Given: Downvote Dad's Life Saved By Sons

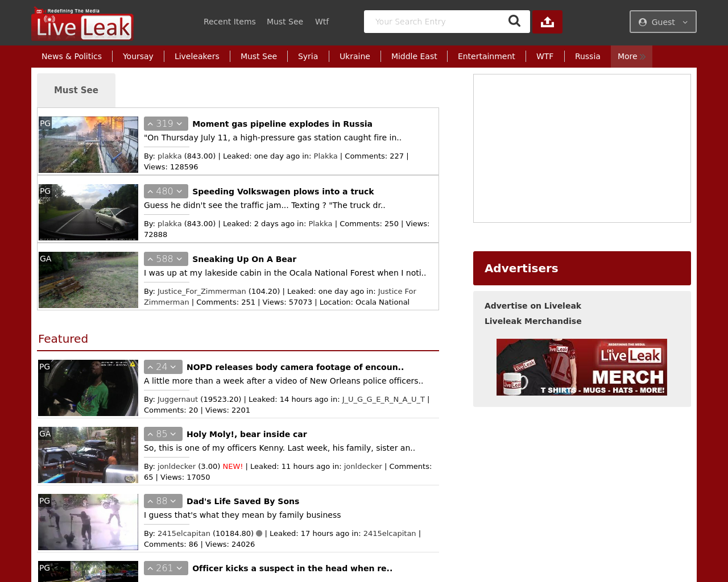Looking at the screenshot, I should tap(174, 501).
